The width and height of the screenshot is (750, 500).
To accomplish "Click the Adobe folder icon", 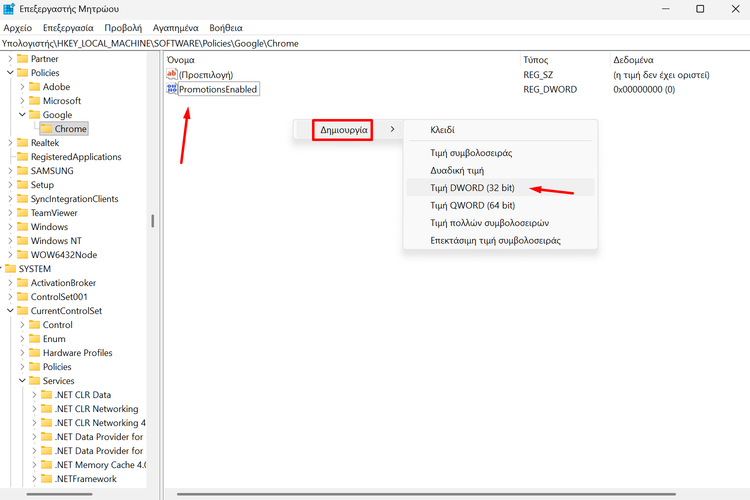I will tap(34, 87).
